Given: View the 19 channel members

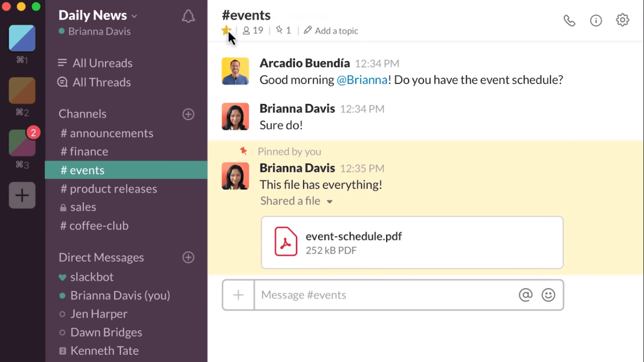Looking at the screenshot, I should (x=253, y=31).
